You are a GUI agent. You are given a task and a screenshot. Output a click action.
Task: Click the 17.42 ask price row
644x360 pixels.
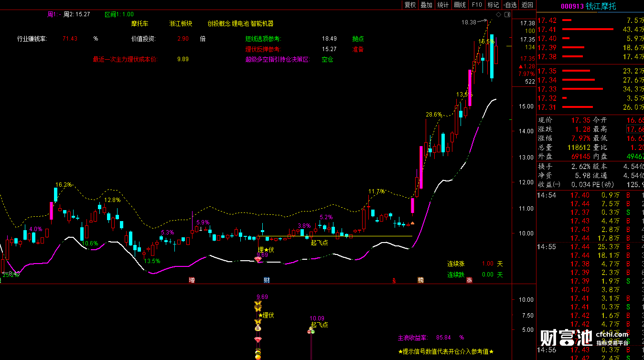[590, 20]
